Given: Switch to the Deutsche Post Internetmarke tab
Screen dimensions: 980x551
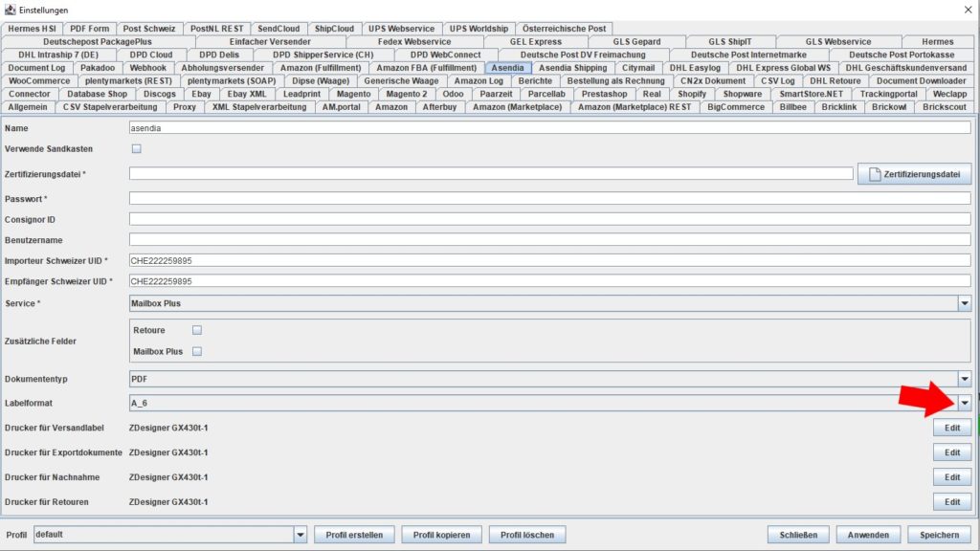Looking at the screenshot, I should click(x=748, y=55).
